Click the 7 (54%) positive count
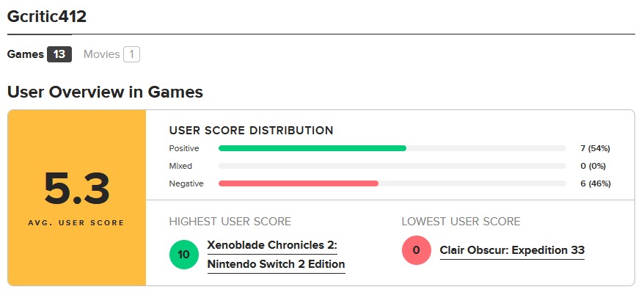644x295 pixels. tap(596, 148)
